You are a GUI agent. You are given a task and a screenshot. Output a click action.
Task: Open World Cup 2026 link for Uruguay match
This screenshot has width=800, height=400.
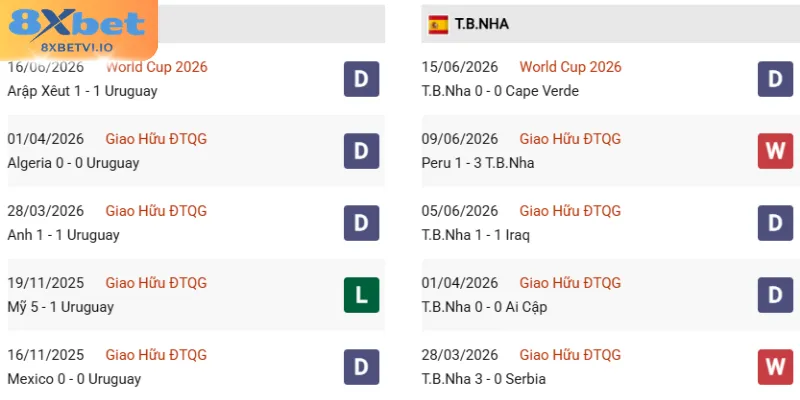pyautogui.click(x=157, y=67)
